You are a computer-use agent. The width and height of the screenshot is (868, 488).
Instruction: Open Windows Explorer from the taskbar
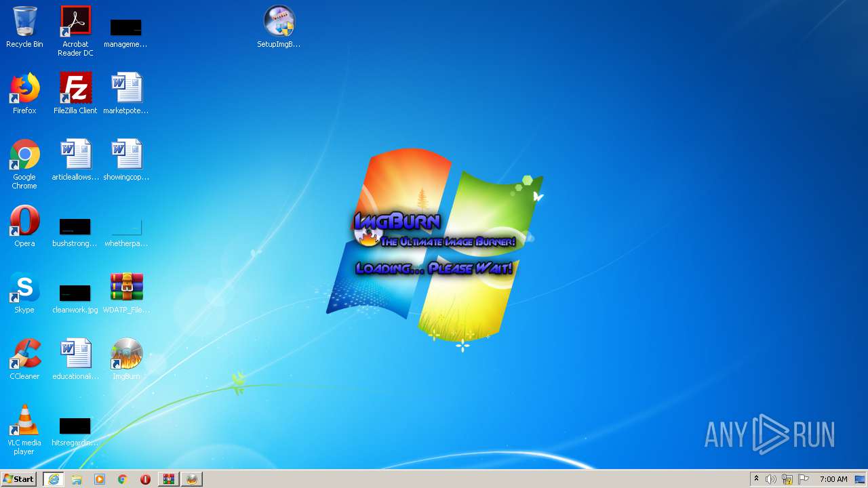[x=77, y=479]
